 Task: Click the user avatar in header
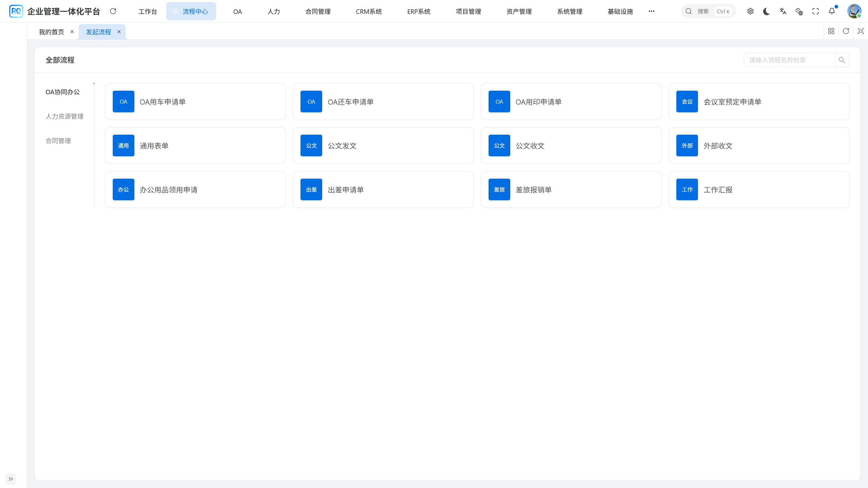coord(854,11)
